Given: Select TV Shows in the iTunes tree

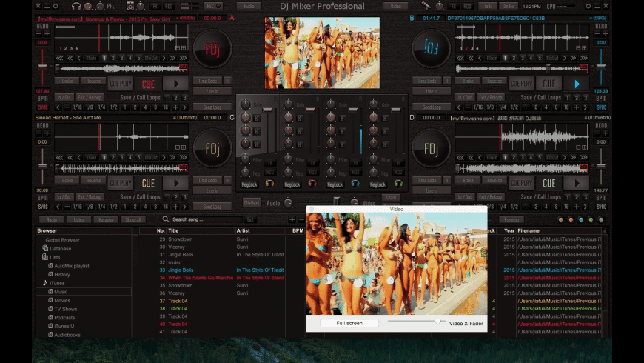Looking at the screenshot, I should coord(66,309).
